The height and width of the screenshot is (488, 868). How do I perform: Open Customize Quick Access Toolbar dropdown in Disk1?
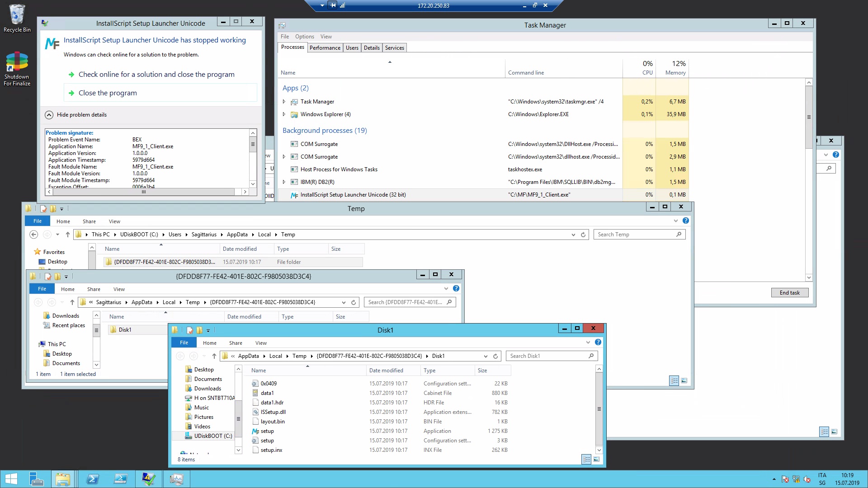click(208, 331)
